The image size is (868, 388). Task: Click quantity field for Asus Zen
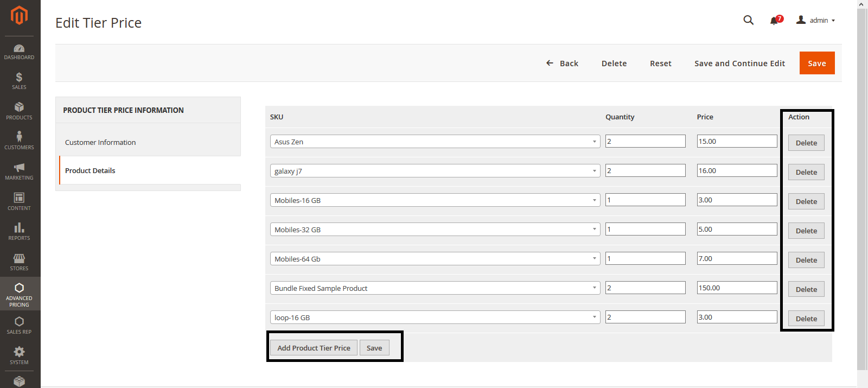[646, 141]
